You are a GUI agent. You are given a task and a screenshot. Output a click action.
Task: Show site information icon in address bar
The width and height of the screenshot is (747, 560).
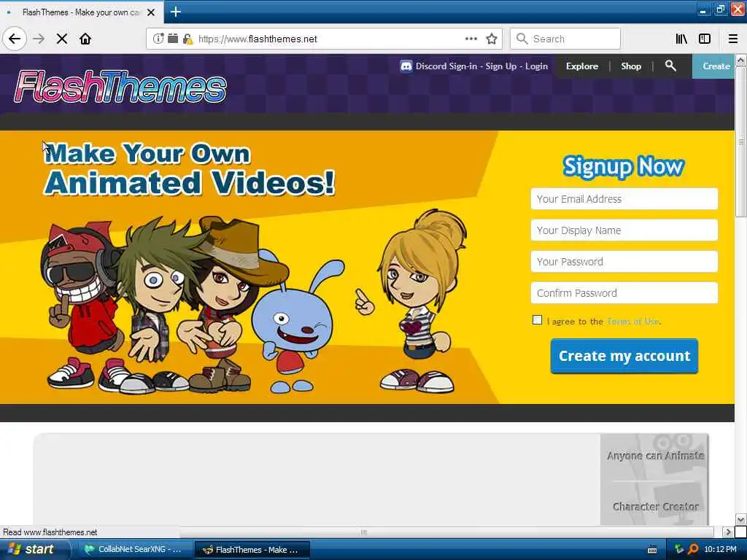click(158, 39)
